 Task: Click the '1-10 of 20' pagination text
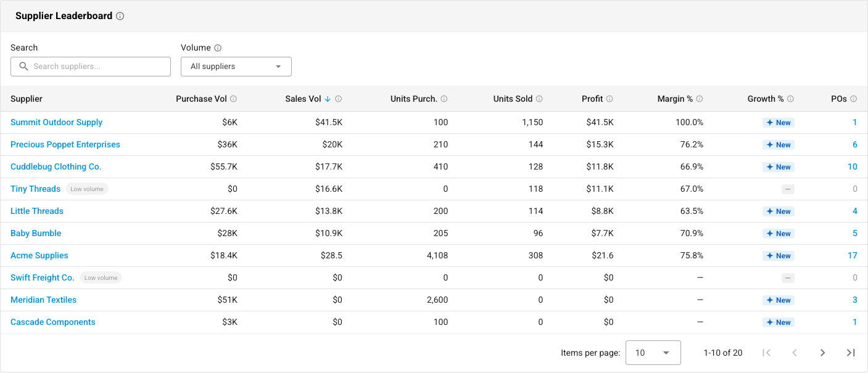(723, 353)
